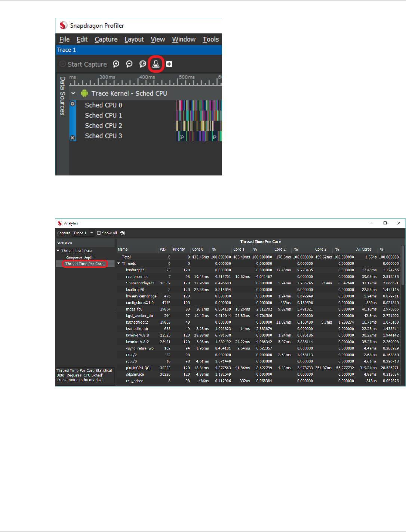Sort by the Name column header
Viewport: 406px width, 532px height.
point(123,249)
